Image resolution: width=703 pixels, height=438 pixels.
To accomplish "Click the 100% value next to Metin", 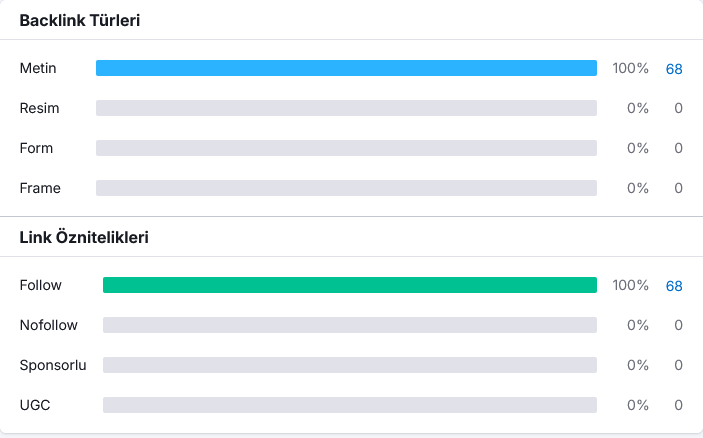I will point(630,68).
